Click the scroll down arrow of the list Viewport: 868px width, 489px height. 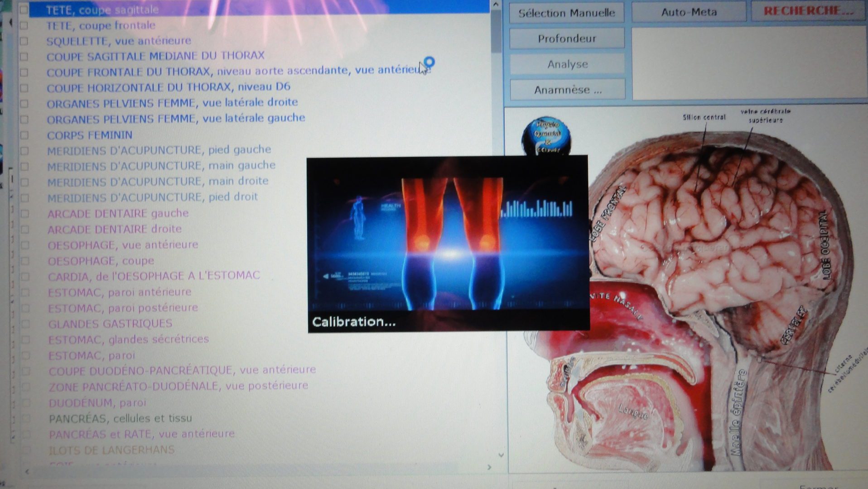(x=501, y=455)
